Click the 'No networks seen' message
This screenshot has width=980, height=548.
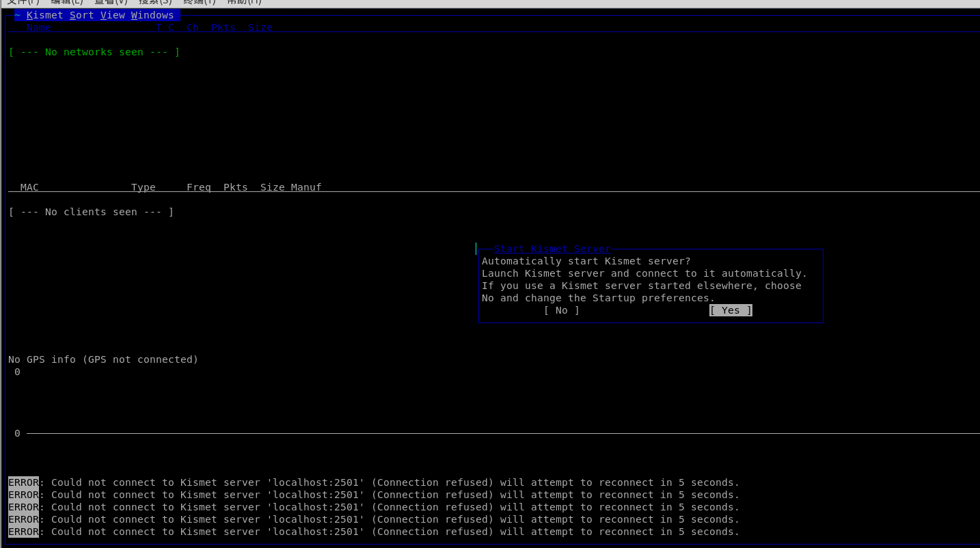[94, 52]
